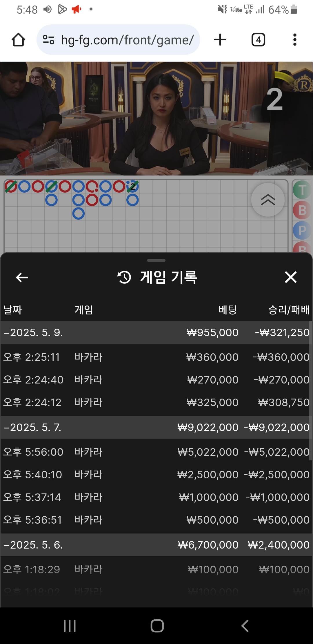Tap the drag handle atop the history sheet
The height and width of the screenshot is (644, 313).
coord(156,261)
